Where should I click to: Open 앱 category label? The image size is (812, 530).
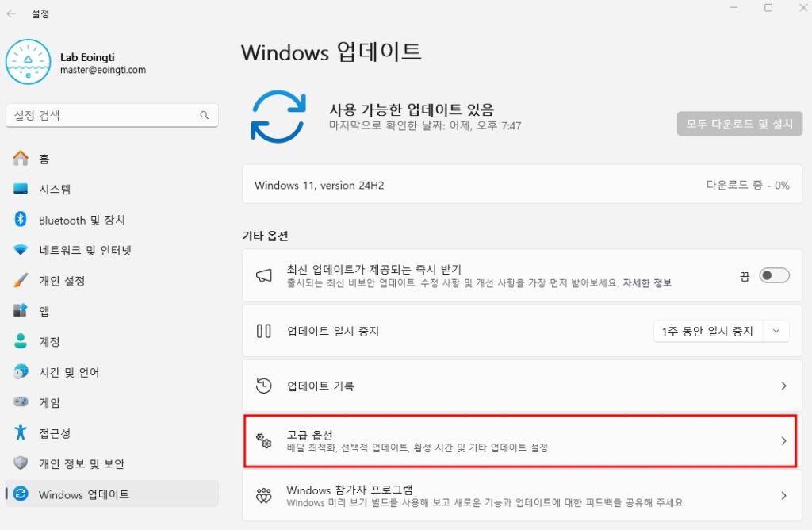pyautogui.click(x=44, y=311)
